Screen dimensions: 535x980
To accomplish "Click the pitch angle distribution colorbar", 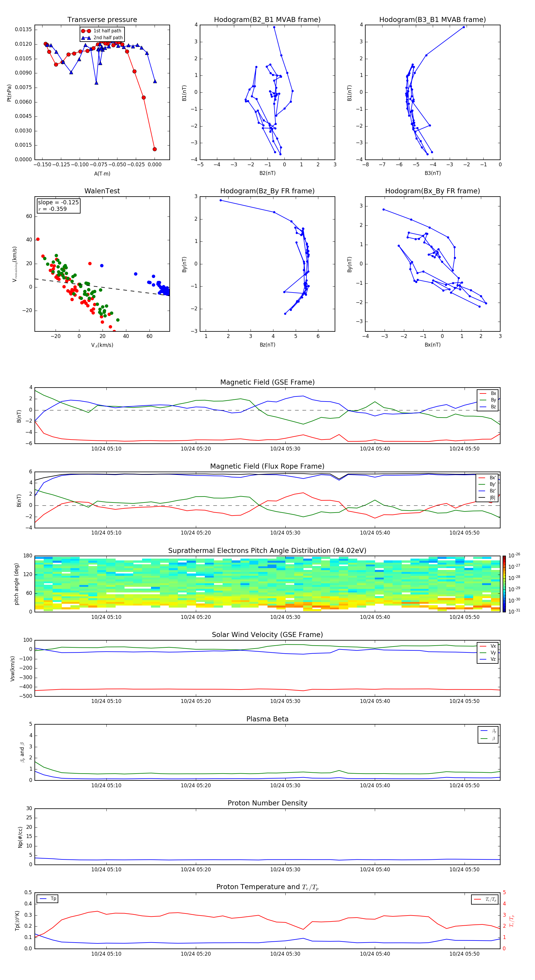I will 504,584.
